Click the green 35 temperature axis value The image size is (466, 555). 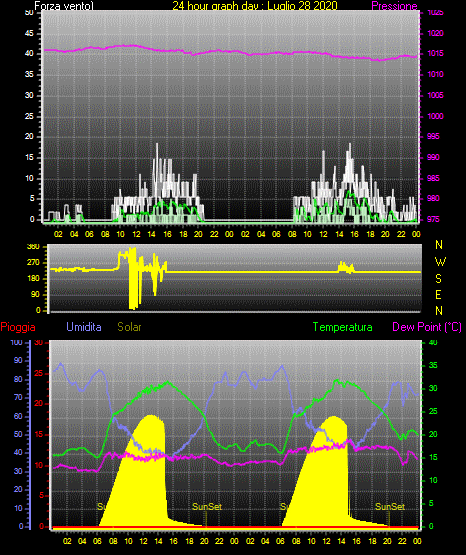coord(433,365)
